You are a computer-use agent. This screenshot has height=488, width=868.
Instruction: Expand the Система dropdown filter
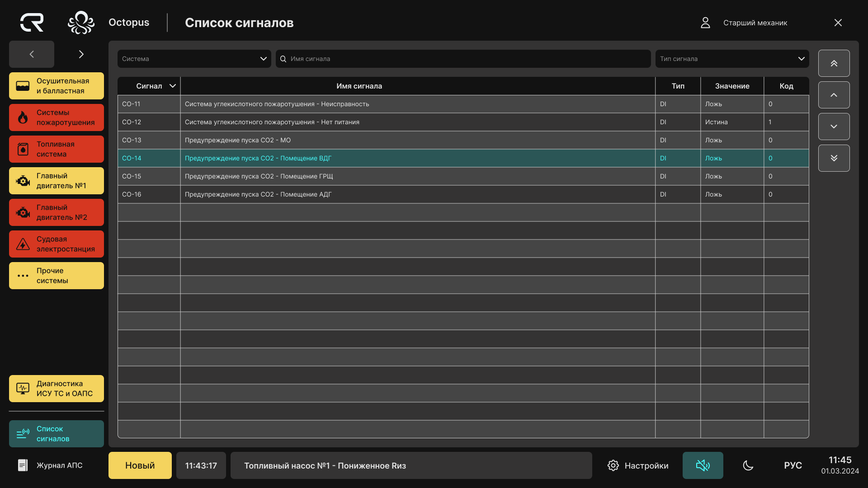(194, 59)
